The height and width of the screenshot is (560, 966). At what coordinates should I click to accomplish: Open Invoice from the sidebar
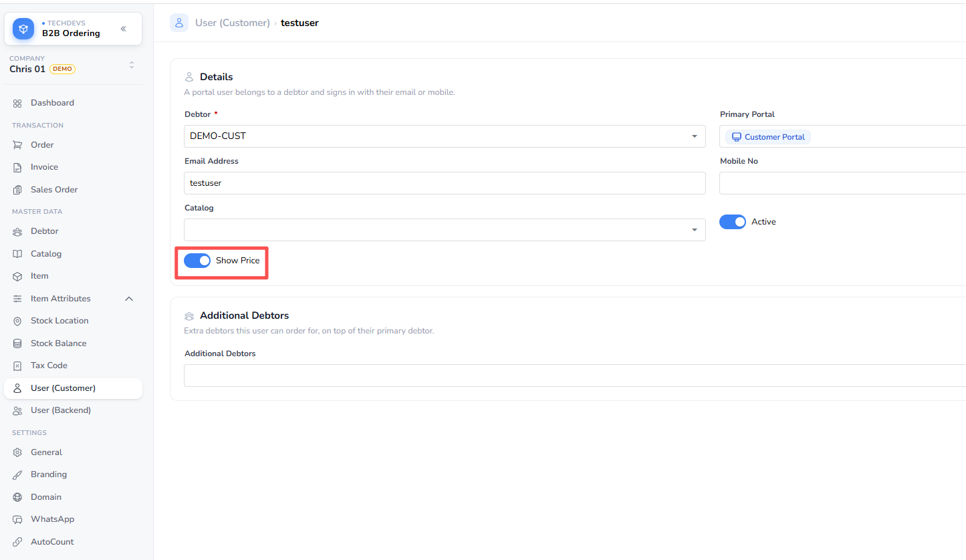pos(73,167)
